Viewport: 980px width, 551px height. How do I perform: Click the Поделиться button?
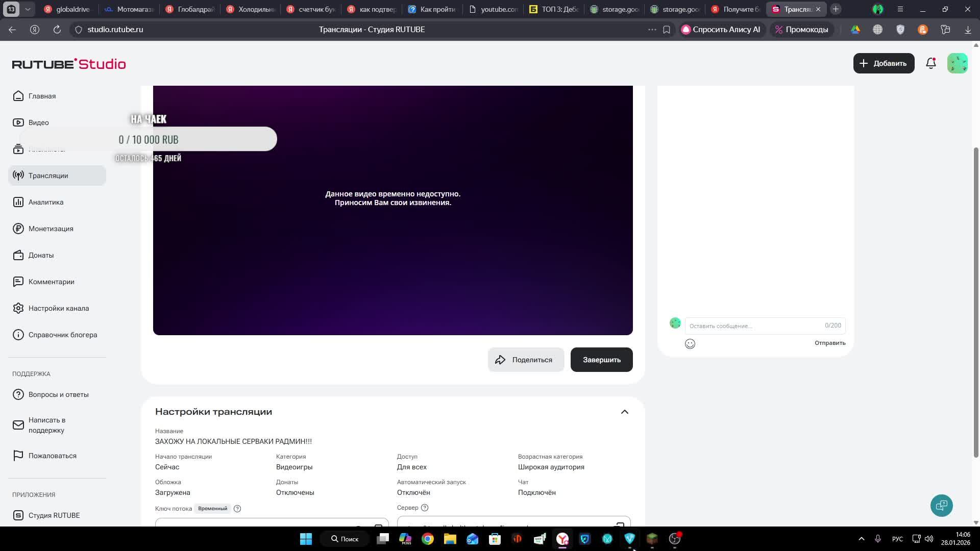pos(525,360)
